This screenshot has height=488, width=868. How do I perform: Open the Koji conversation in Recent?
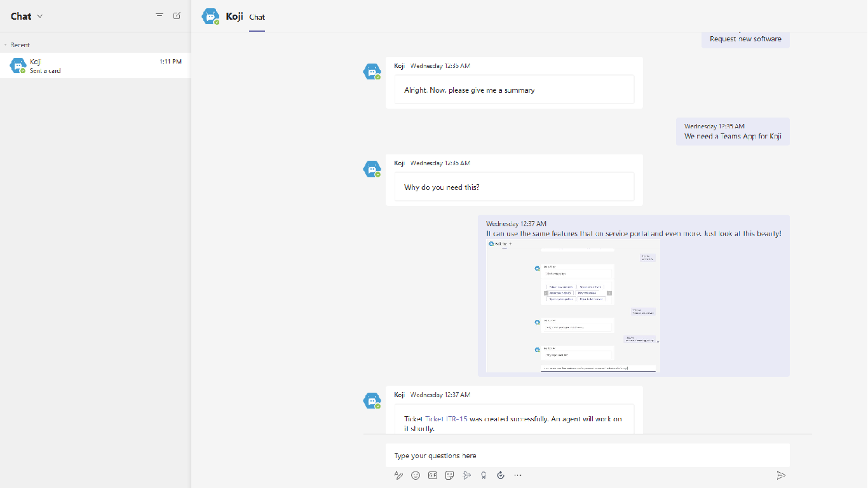click(x=95, y=65)
